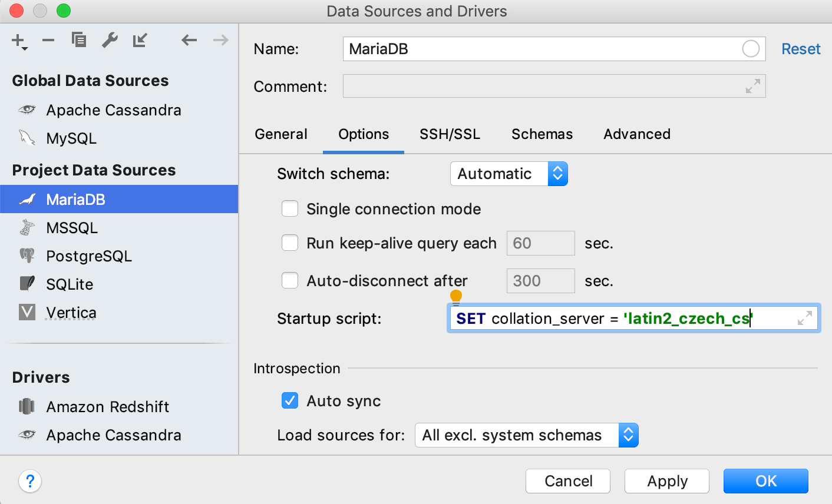This screenshot has height=504, width=832.
Task: Open the Switch schema dropdown
Action: pos(509,174)
